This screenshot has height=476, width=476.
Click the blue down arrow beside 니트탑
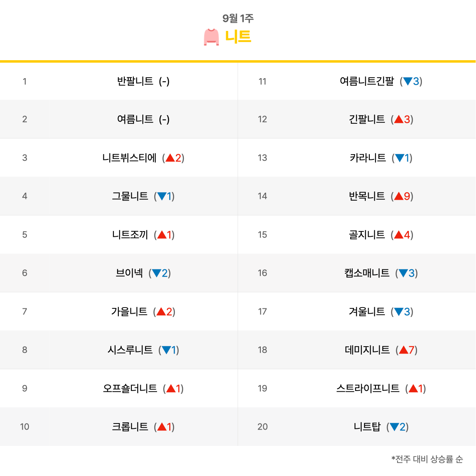394,427
